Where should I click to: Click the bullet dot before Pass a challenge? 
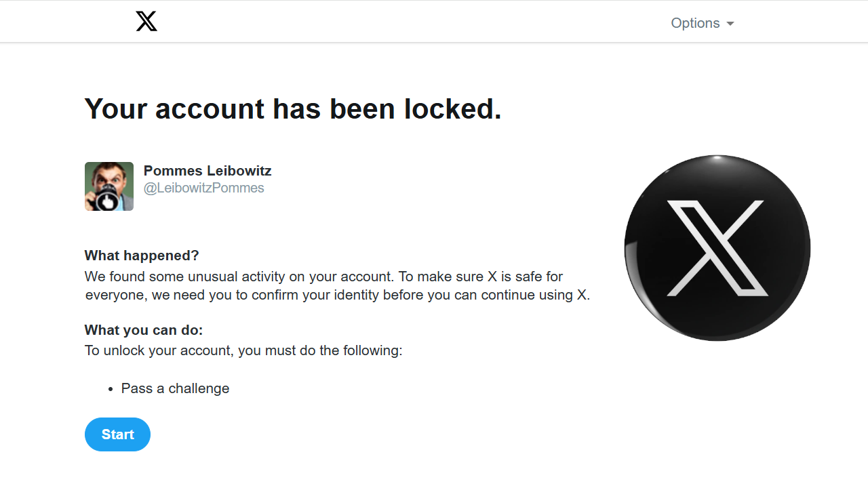(111, 389)
